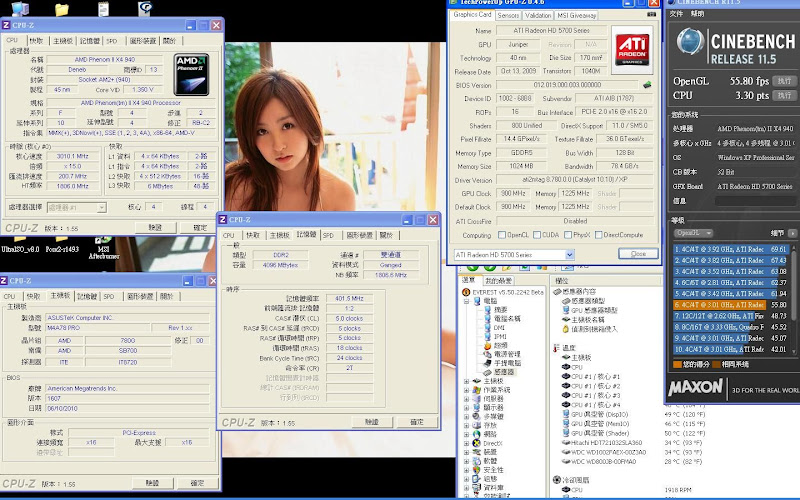This screenshot has height=500, width=800.
Task: Expand the 安全性 node in EVEREST tree
Action: pos(466,470)
